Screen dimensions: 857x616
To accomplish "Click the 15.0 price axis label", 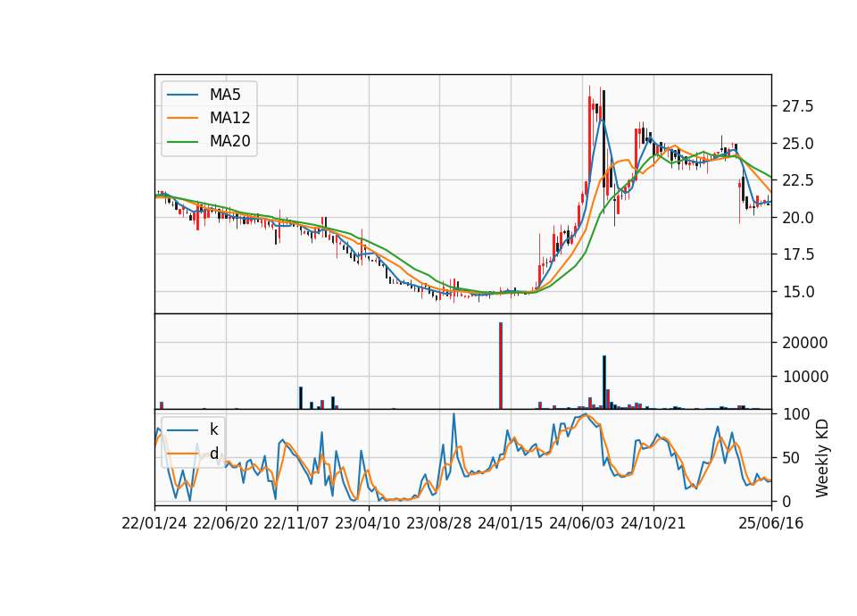I will pos(798,292).
